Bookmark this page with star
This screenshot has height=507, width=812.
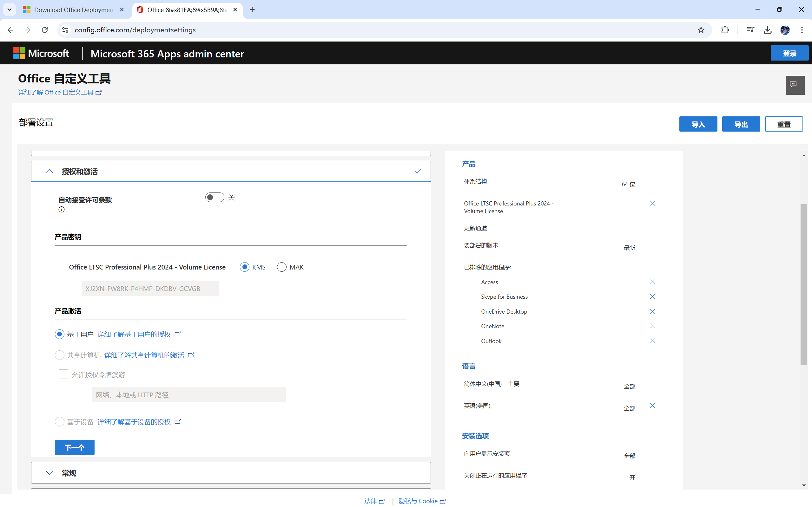point(701,30)
